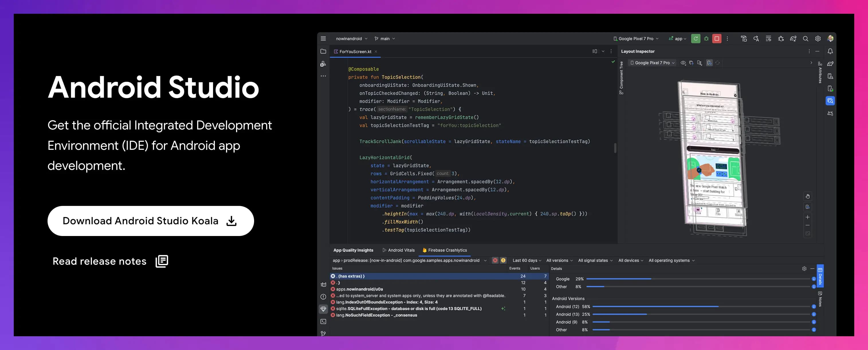
Task: Click the pan hand tool button
Action: coord(807,196)
